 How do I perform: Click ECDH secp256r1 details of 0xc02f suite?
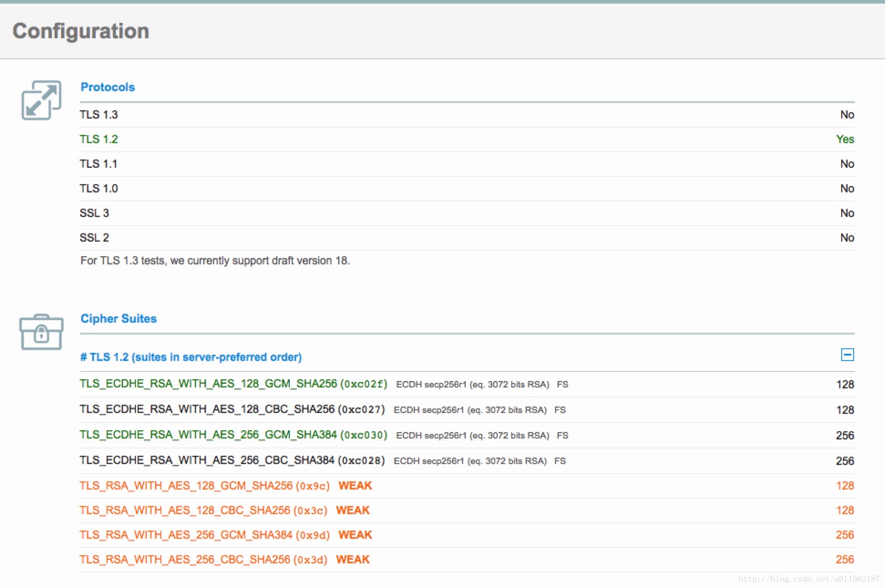(x=473, y=384)
